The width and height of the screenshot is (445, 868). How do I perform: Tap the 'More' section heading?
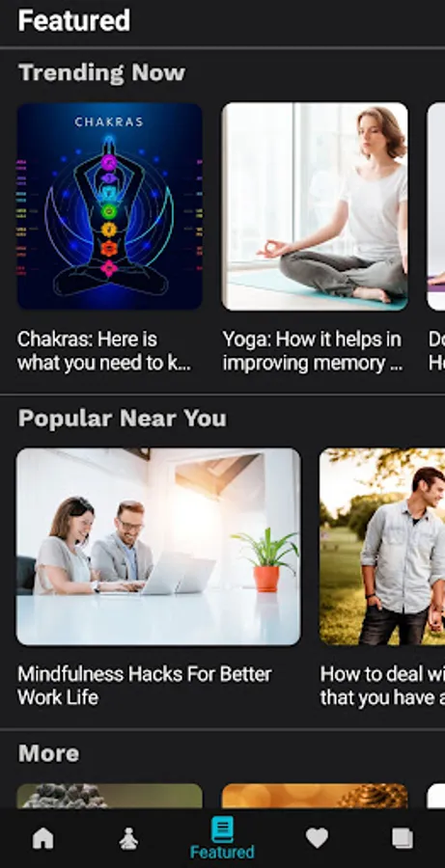click(x=49, y=753)
